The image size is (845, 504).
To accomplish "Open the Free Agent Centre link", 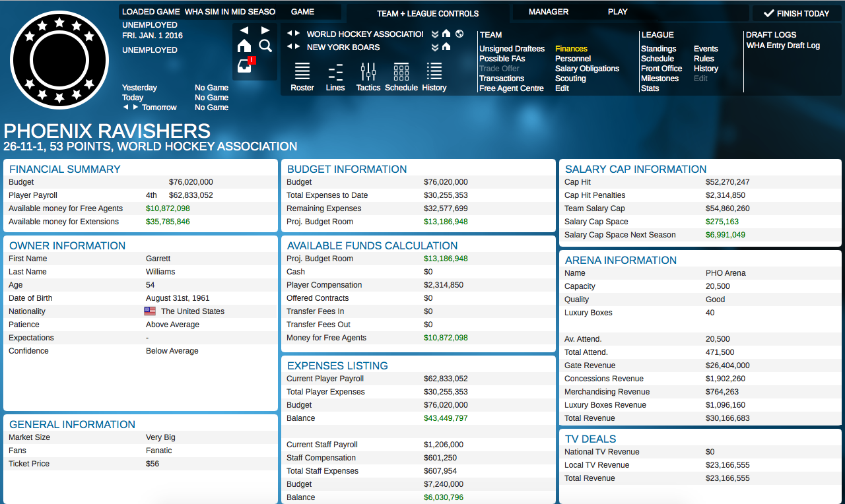I will coord(512,88).
